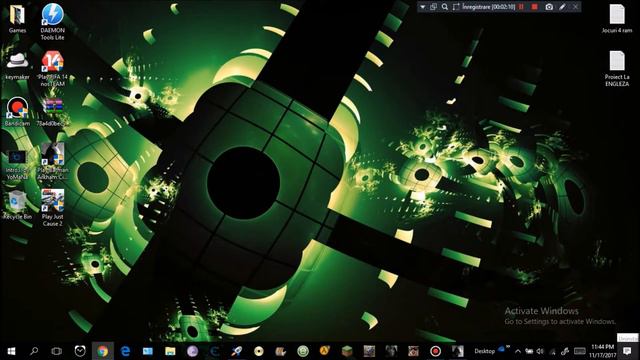This screenshot has height=360, width=640.
Task: Open the rocket app in the taskbar
Action: point(236,351)
